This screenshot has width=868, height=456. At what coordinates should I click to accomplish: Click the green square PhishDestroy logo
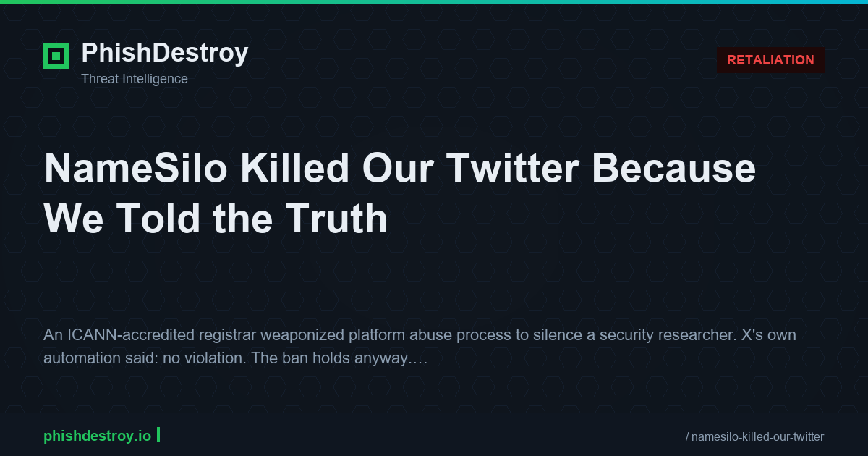tap(56, 56)
